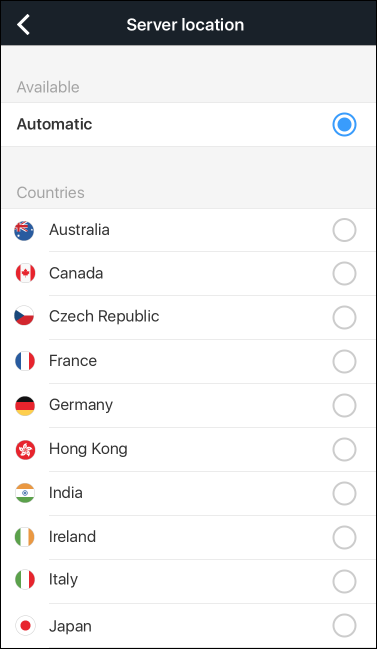Tap the France tricolor flag icon

[x=24, y=361]
